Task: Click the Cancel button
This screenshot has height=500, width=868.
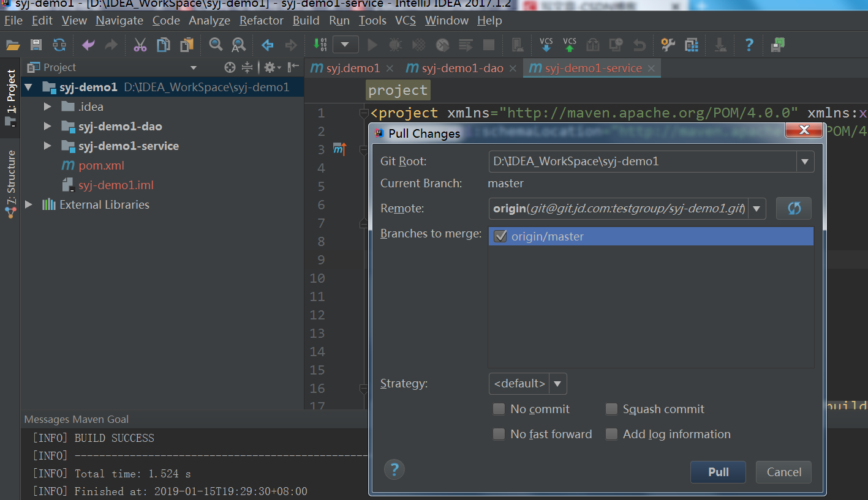Action: pos(784,472)
